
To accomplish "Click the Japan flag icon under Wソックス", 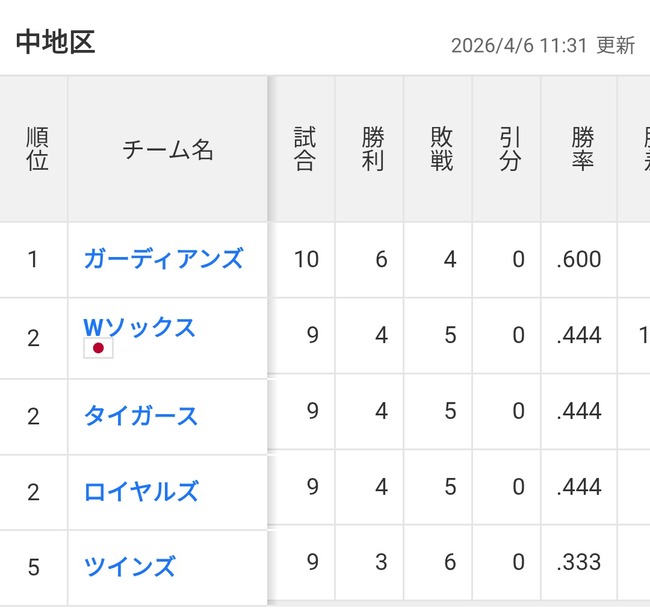I will point(98,348).
